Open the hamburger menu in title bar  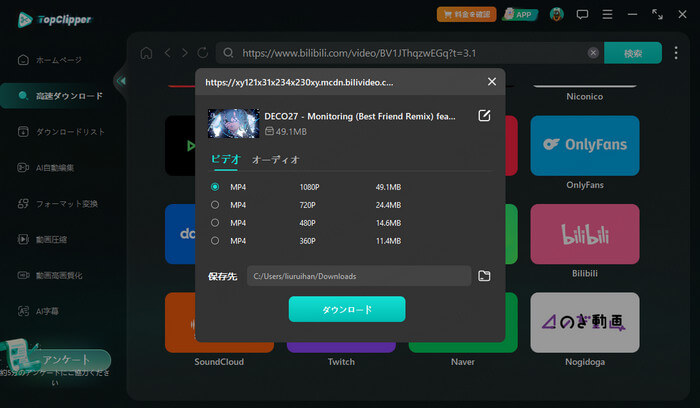click(607, 15)
